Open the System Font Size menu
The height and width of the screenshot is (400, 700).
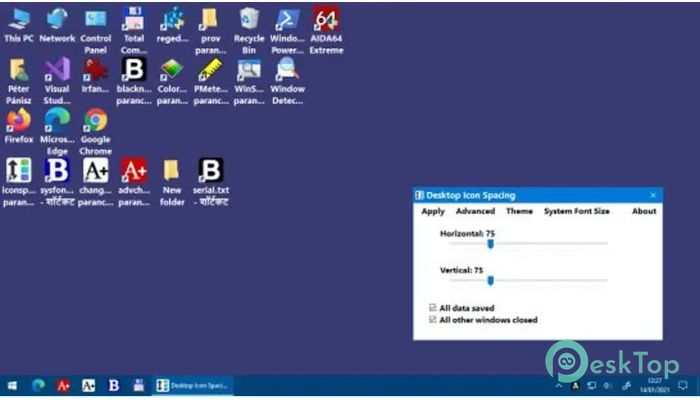click(576, 211)
